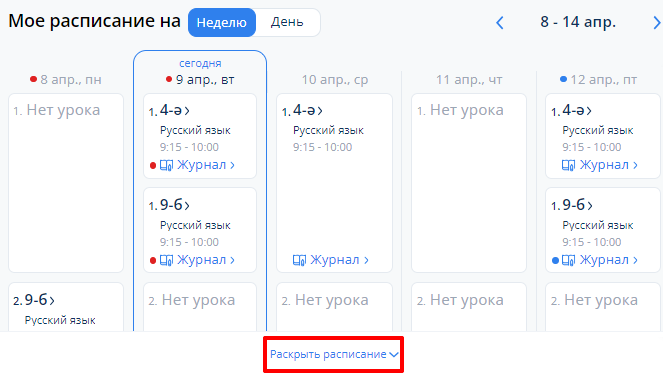Go to previous week with left arrow
The height and width of the screenshot is (374, 663).
[500, 22]
